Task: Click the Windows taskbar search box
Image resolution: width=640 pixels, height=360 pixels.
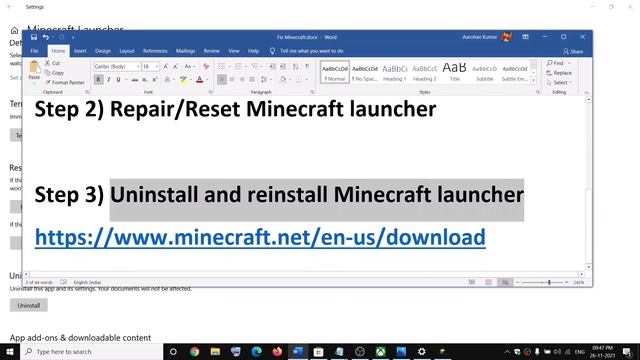Action: pyautogui.click(x=92, y=351)
